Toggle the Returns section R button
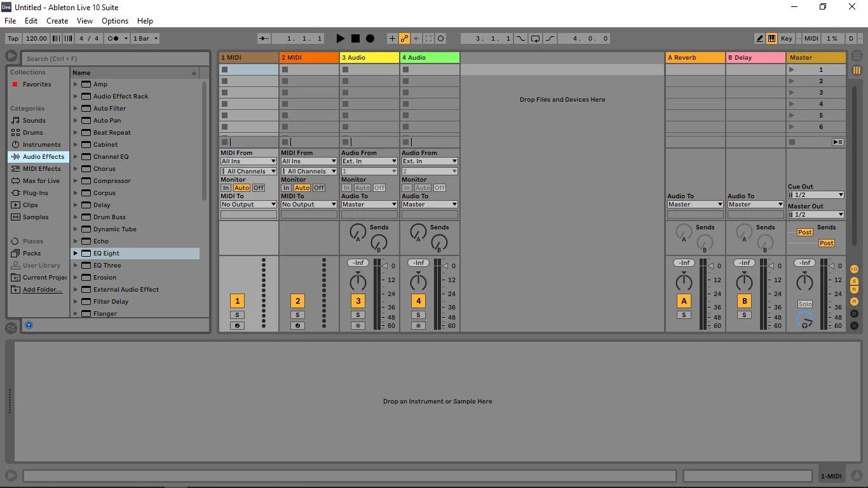 [x=854, y=290]
